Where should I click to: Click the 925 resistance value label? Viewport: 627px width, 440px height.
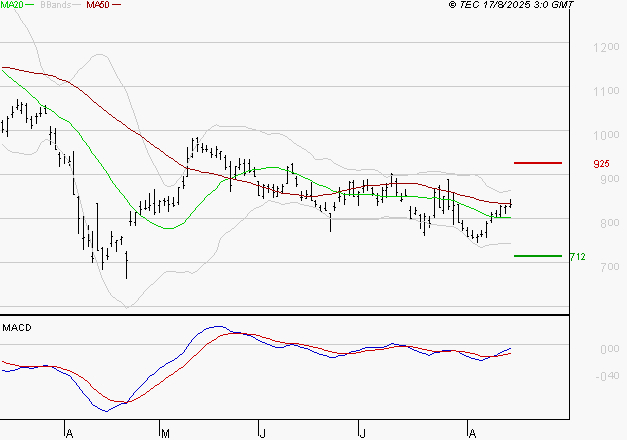[x=601, y=163]
